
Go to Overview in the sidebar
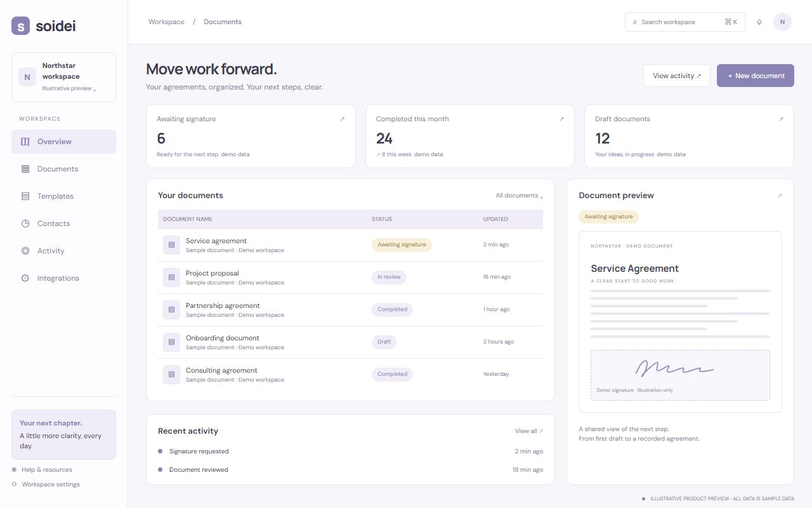point(63,142)
